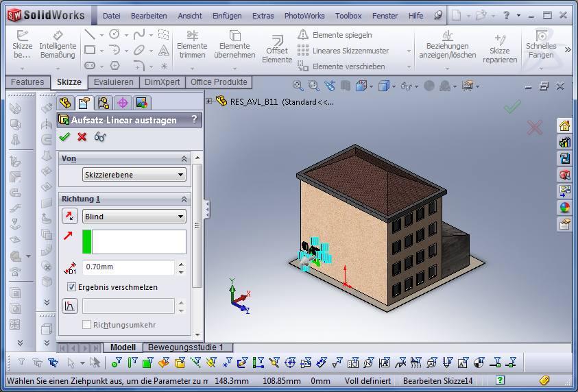Open the Zoom to Fit view tool

298,86
